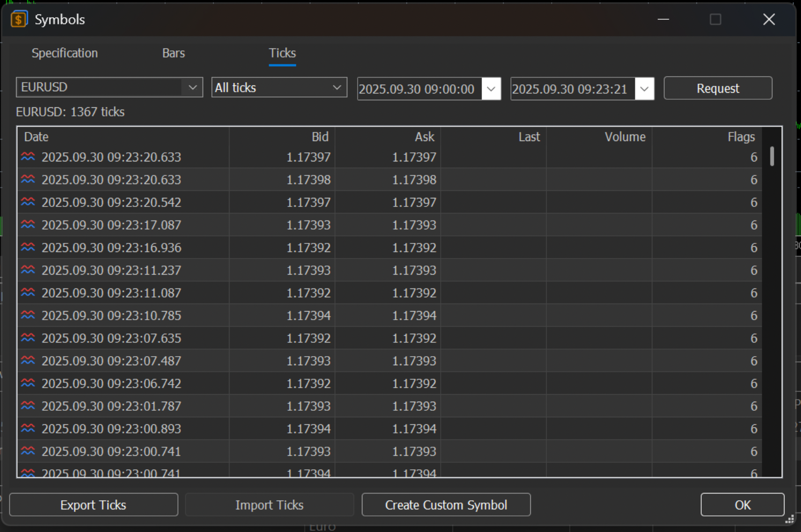Select the timestamp 2025.09.30 09:23:11.237
The image size is (801, 532).
112,270
